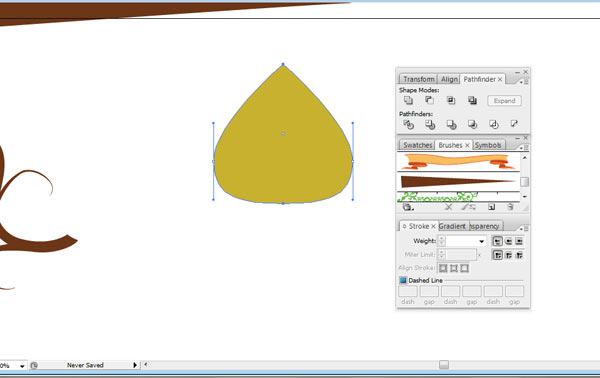
Task: Click Remove Brush Stroke icon
Action: (448, 207)
